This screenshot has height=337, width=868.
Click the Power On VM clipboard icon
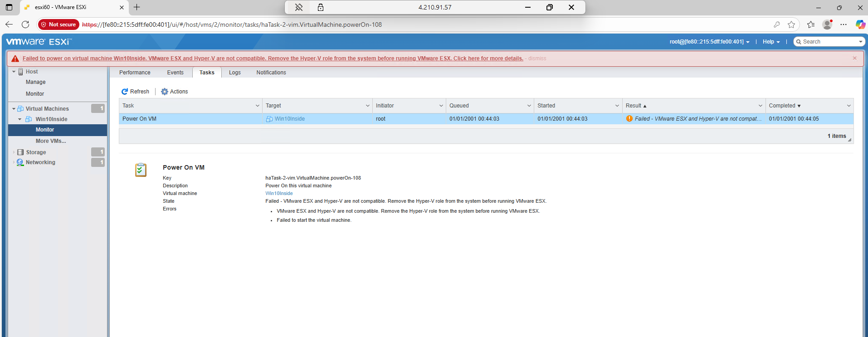tap(141, 170)
